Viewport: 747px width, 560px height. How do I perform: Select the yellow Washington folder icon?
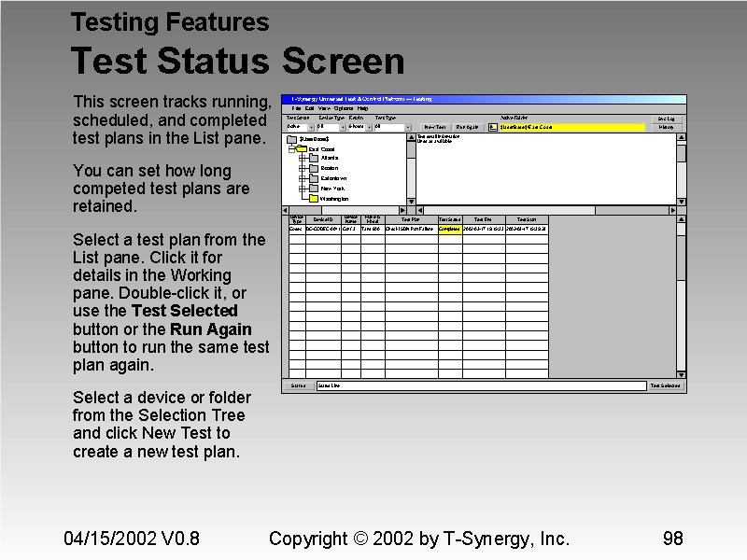312,197
